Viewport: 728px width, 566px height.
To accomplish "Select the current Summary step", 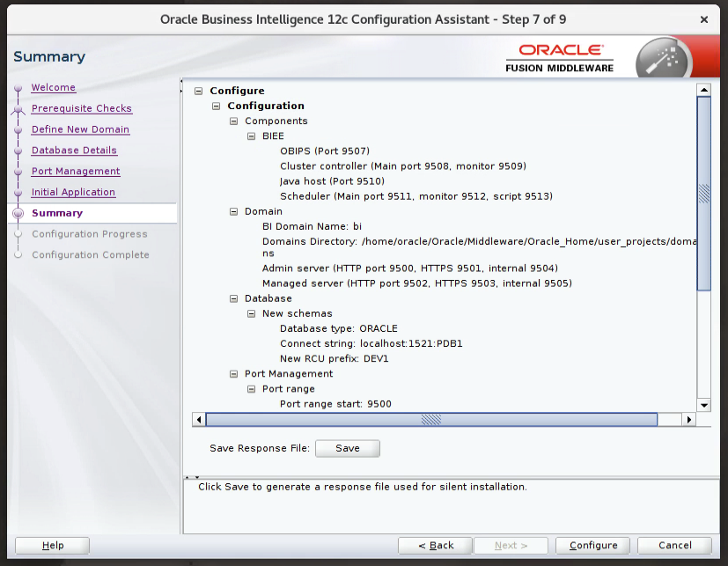I will click(57, 213).
